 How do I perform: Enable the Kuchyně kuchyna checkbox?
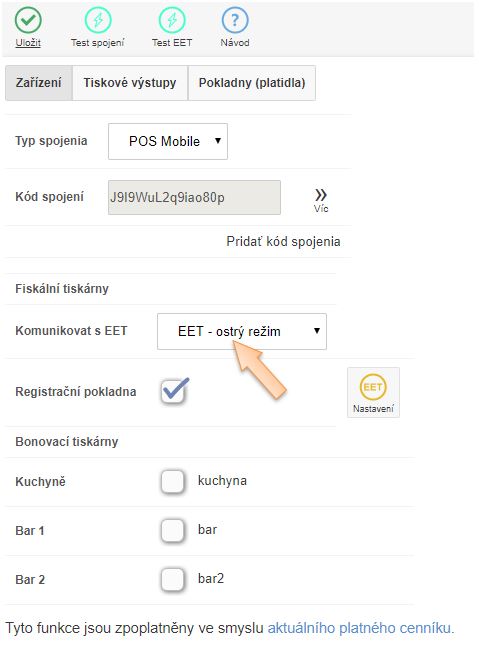pos(173,481)
